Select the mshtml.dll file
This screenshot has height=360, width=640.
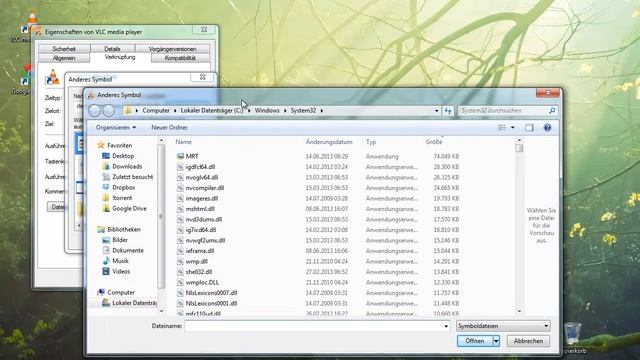200,209
